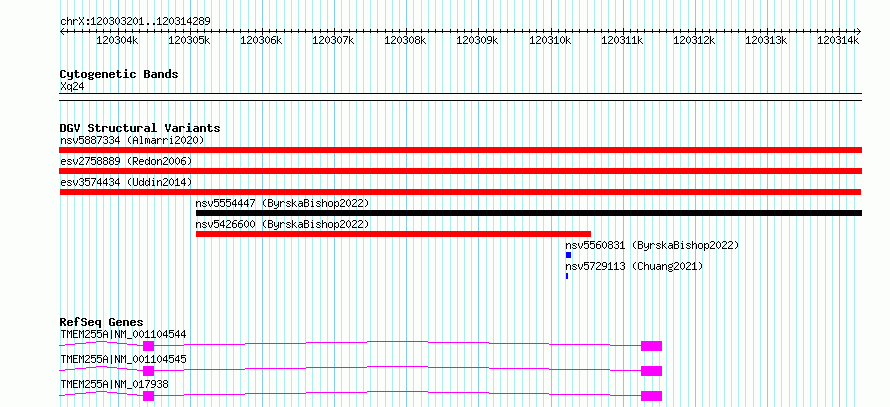Click the 120306k ruler tick label

pyautogui.click(x=261, y=40)
